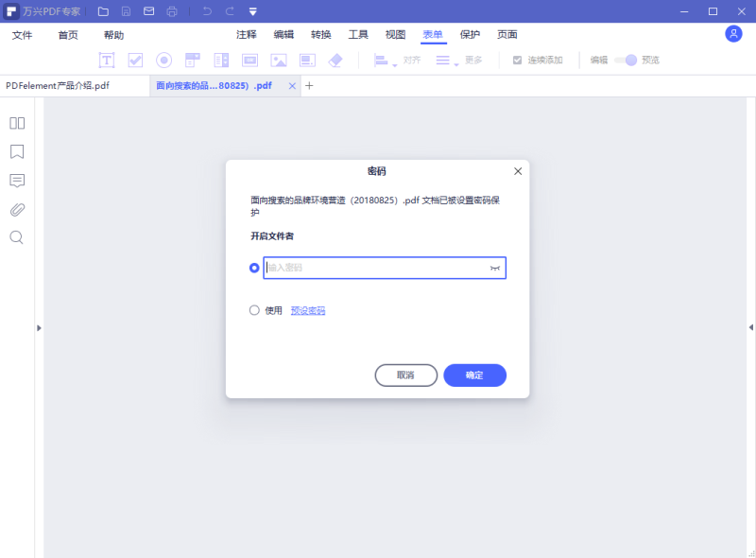The height and width of the screenshot is (558, 756).
Task: Select the text field form tool
Action: pyautogui.click(x=107, y=59)
